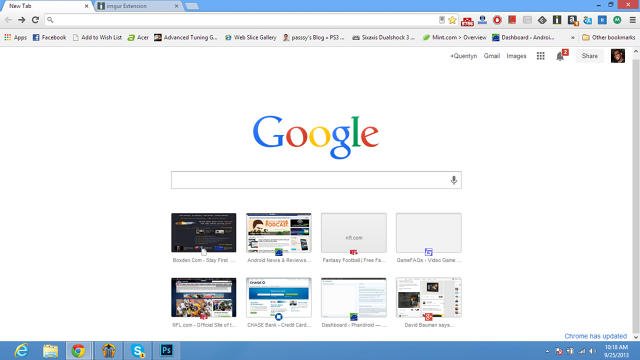Click the Gmail link
640x360 pixels.
[491, 56]
